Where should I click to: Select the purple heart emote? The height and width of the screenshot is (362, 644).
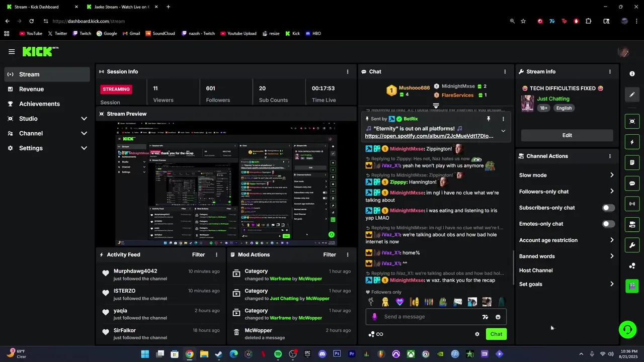coord(399,302)
